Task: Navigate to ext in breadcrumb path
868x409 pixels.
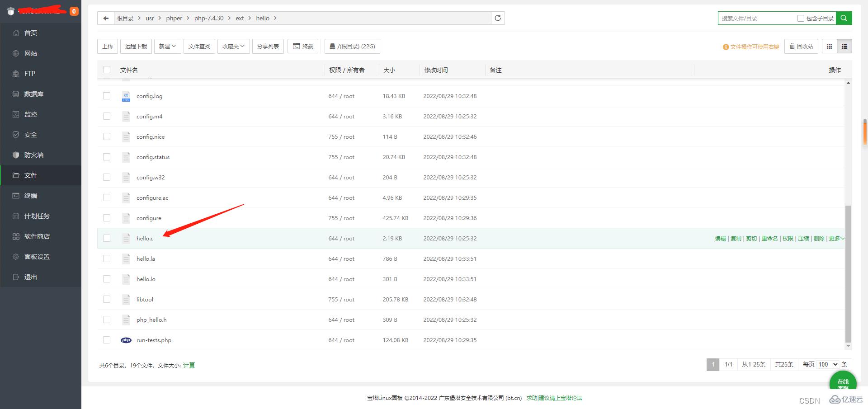Action: [240, 18]
